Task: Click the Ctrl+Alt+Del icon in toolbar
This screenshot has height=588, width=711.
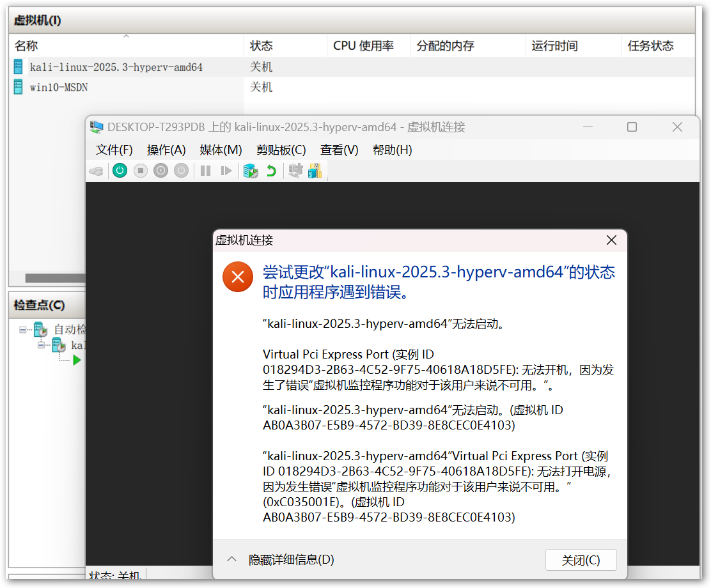Action: pos(96,171)
